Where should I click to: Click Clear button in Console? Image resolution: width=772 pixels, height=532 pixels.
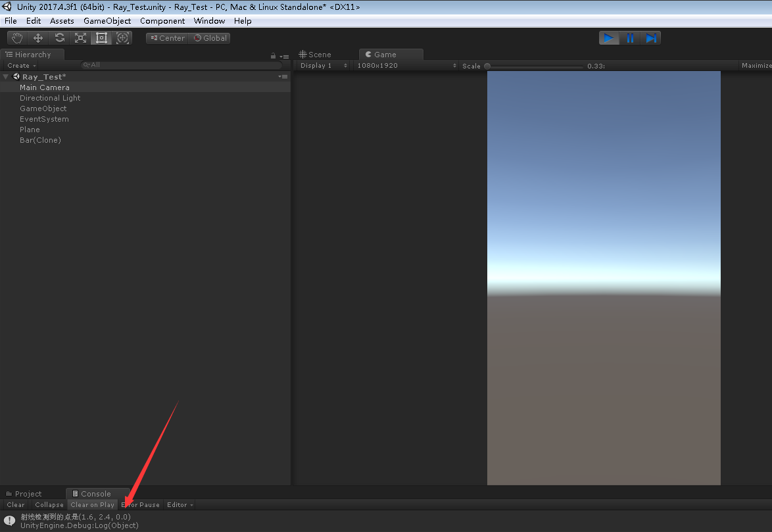click(16, 505)
